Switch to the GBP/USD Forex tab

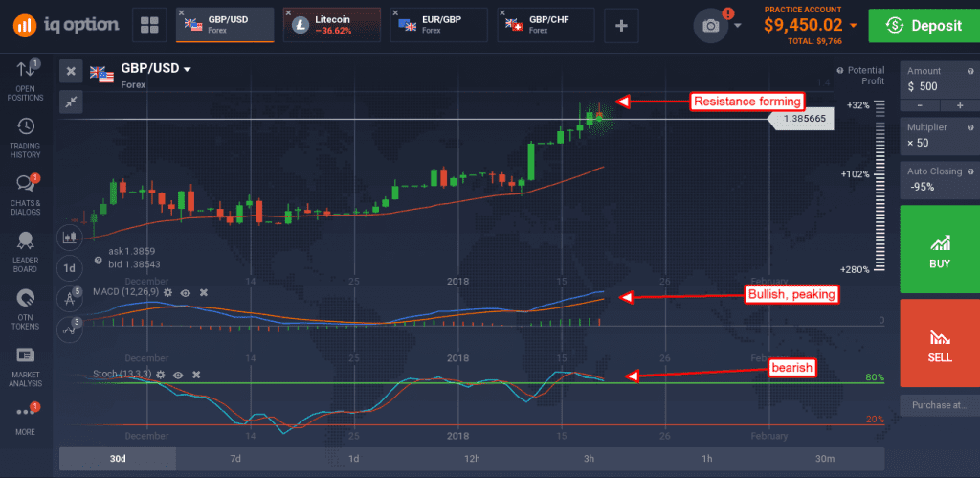(225, 25)
